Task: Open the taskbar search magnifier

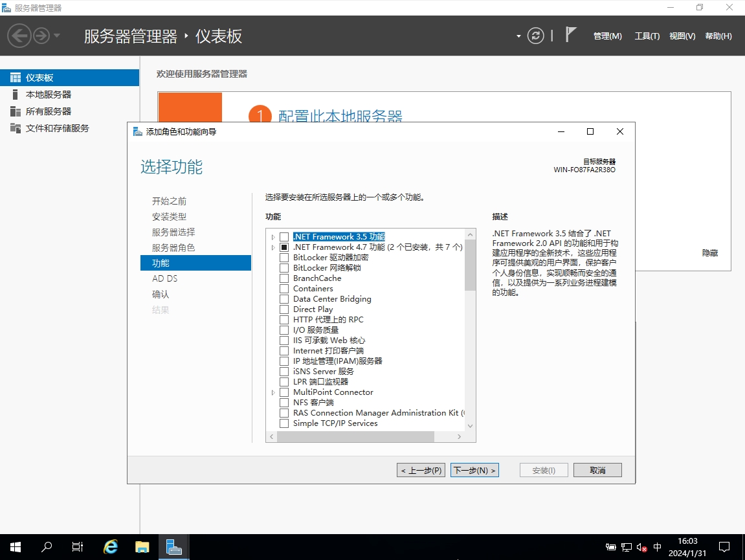Action: (x=47, y=547)
